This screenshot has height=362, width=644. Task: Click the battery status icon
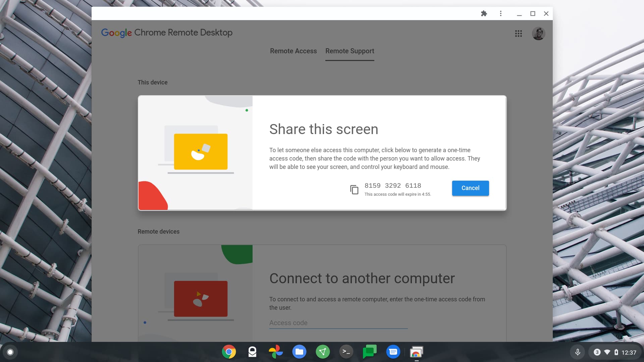pyautogui.click(x=616, y=352)
